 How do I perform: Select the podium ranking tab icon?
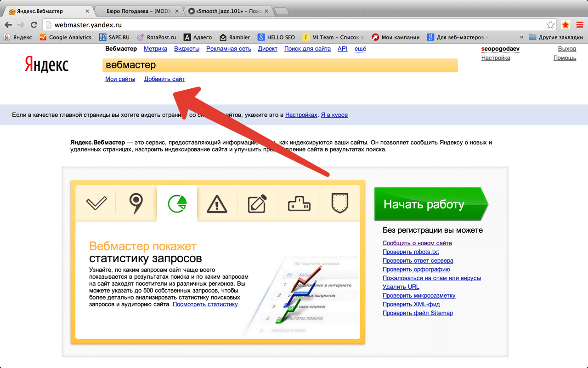[299, 203]
